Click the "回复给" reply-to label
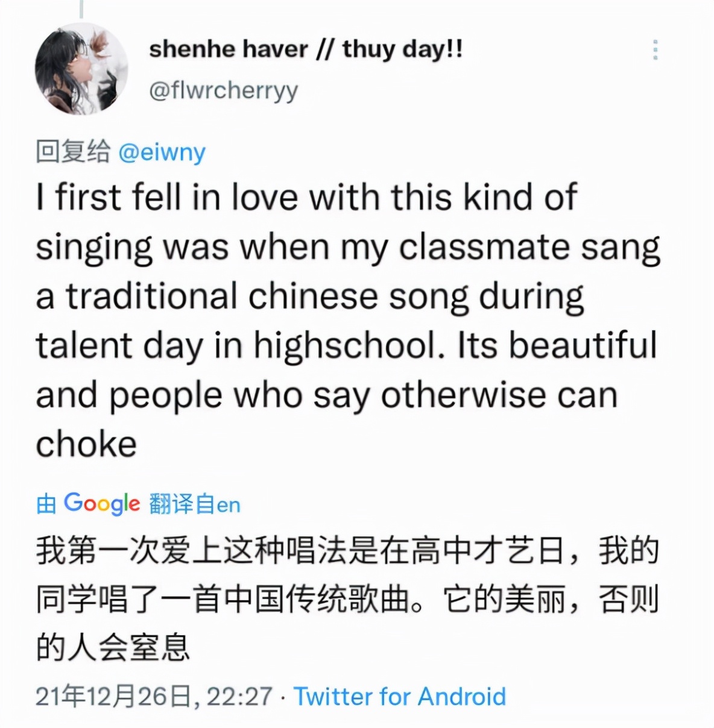The image size is (714, 728). coord(73,151)
